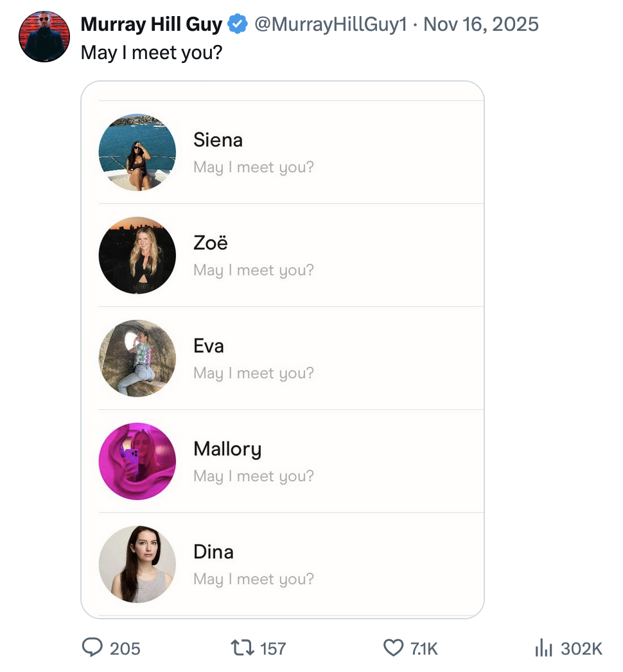Select the Eva name in the list
623x672 pixels.
[209, 346]
